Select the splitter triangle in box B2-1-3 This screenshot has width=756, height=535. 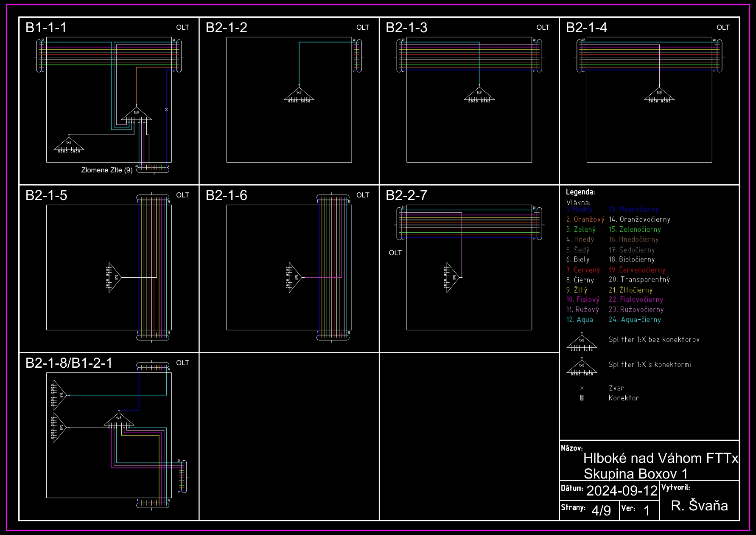coord(479,95)
